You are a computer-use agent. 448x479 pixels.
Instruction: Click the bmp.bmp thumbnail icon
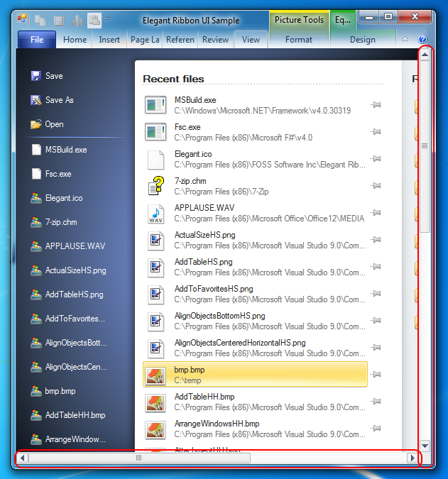155,375
